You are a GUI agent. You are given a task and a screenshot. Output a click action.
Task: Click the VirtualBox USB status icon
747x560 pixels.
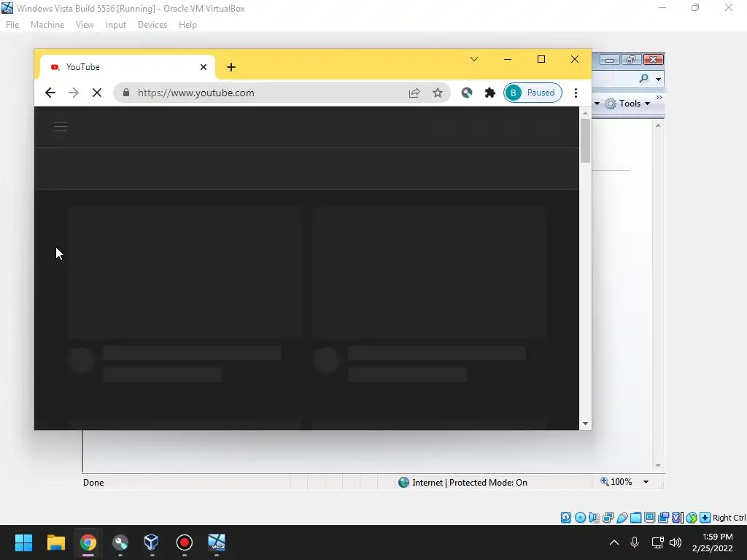(622, 517)
